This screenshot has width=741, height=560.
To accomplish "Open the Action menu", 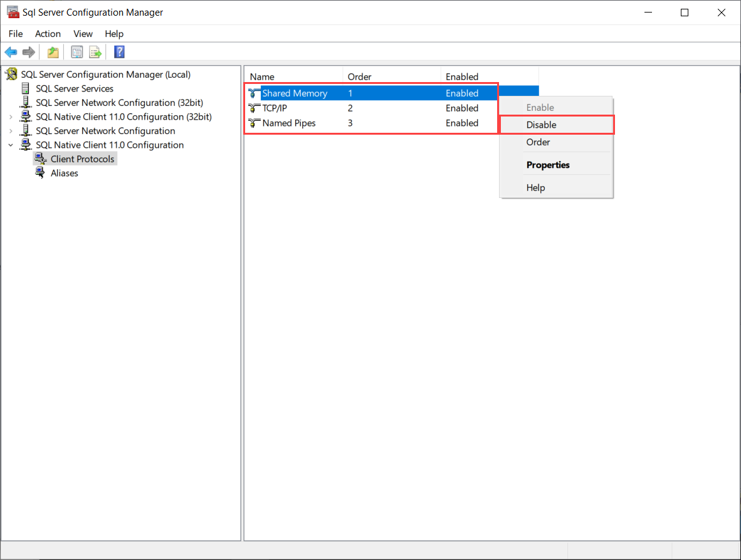I will point(48,34).
